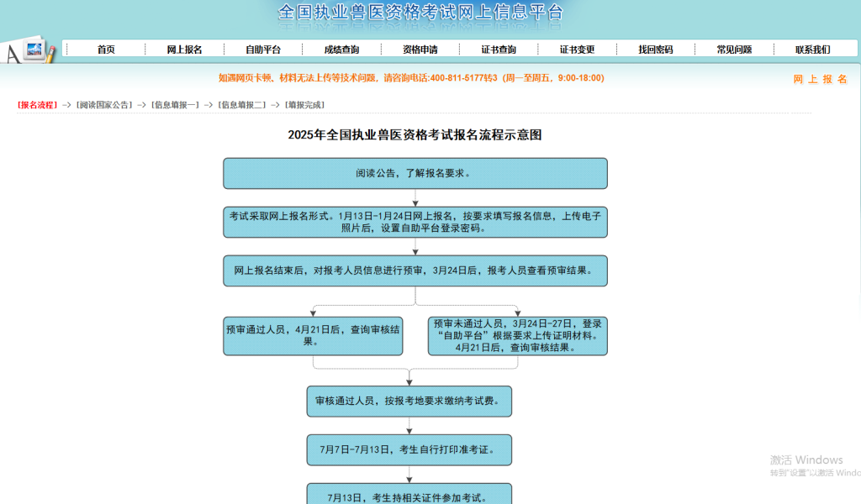Click 找回密码 to recover password
The height and width of the screenshot is (504, 861).
(656, 48)
